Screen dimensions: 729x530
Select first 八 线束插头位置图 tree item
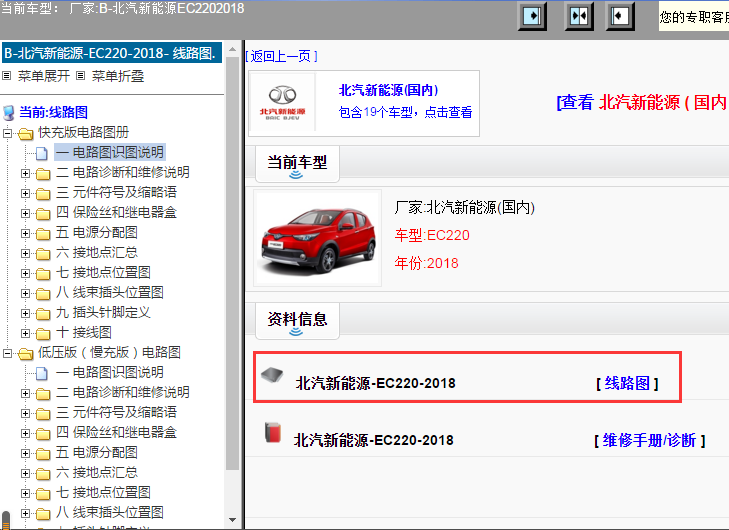[110, 292]
